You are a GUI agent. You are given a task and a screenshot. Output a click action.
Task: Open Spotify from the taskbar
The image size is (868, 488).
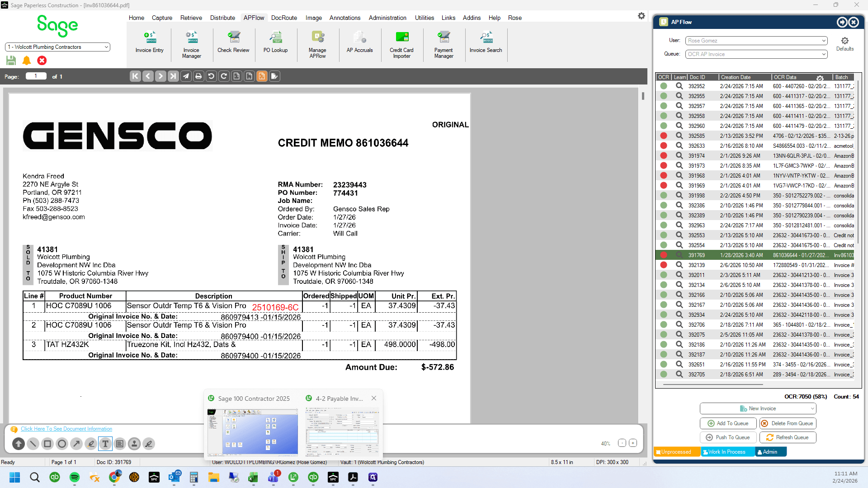click(x=75, y=477)
